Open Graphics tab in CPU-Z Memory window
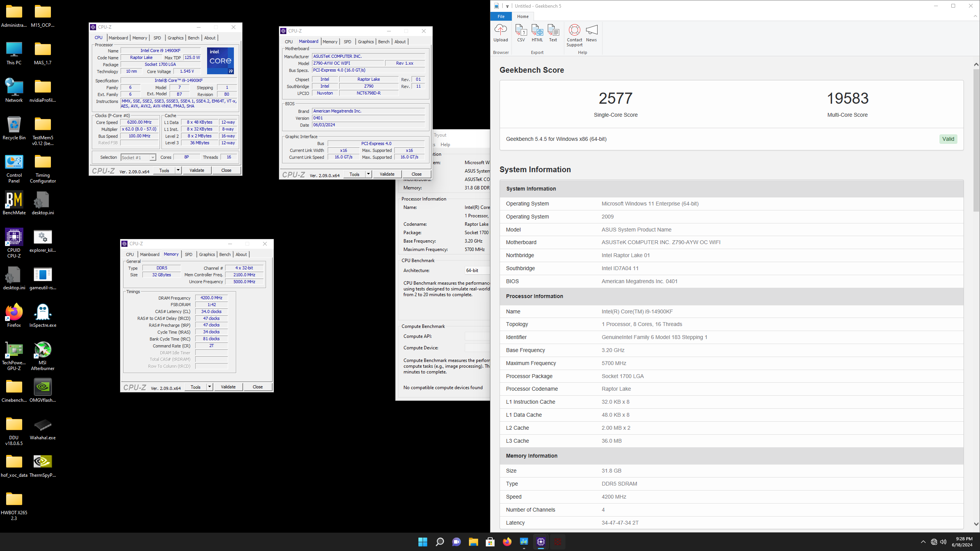 [207, 254]
